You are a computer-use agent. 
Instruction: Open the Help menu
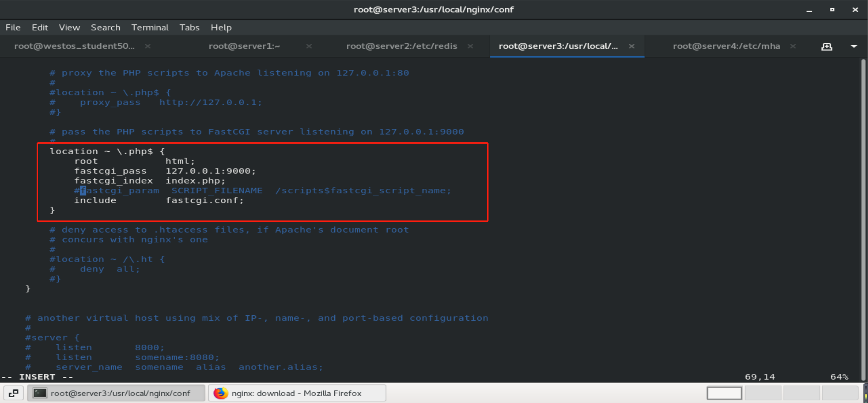221,28
